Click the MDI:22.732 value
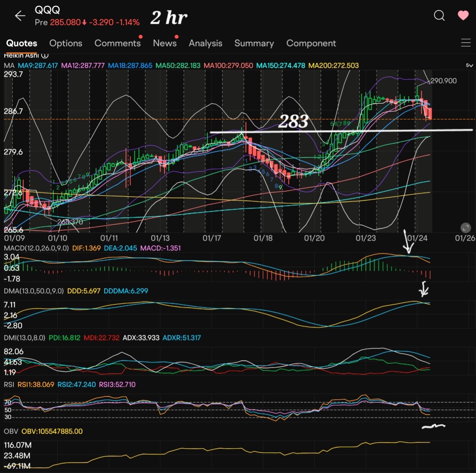The image size is (476, 473). (102, 338)
